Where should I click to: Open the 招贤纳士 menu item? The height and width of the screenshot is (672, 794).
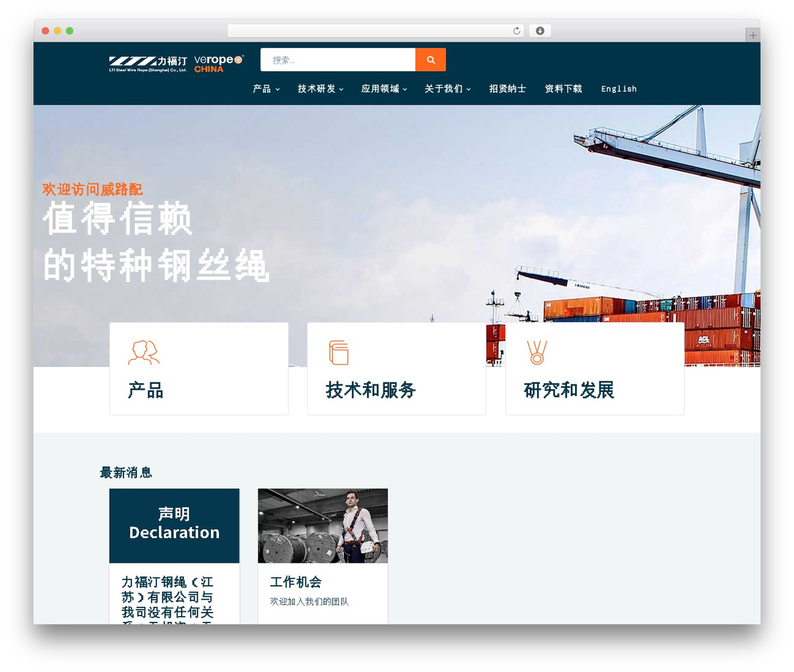coord(507,89)
